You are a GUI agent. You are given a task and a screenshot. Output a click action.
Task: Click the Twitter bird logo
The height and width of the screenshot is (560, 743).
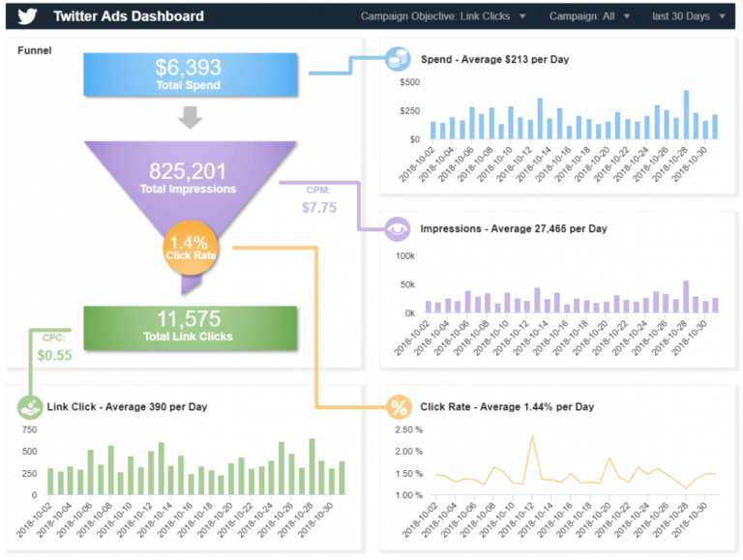27,16
